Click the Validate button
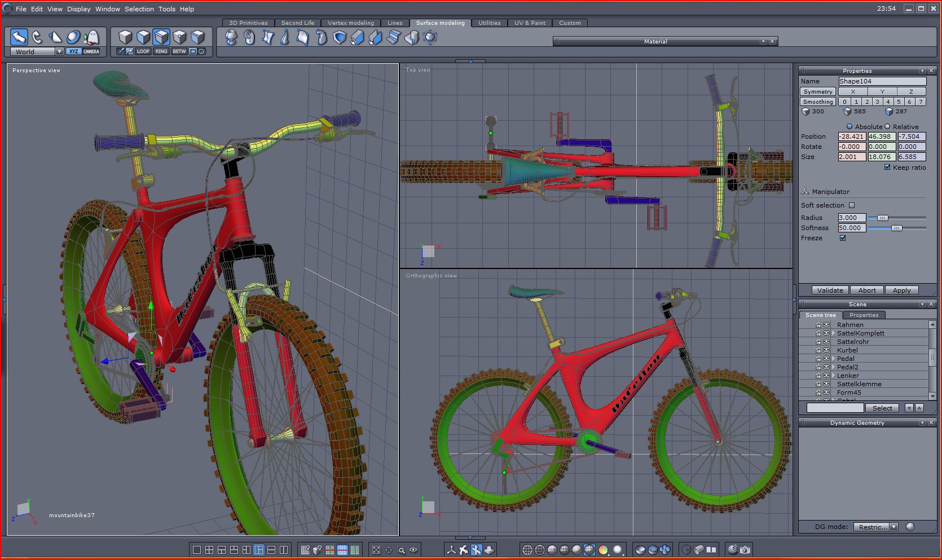The height and width of the screenshot is (560, 942). click(830, 290)
